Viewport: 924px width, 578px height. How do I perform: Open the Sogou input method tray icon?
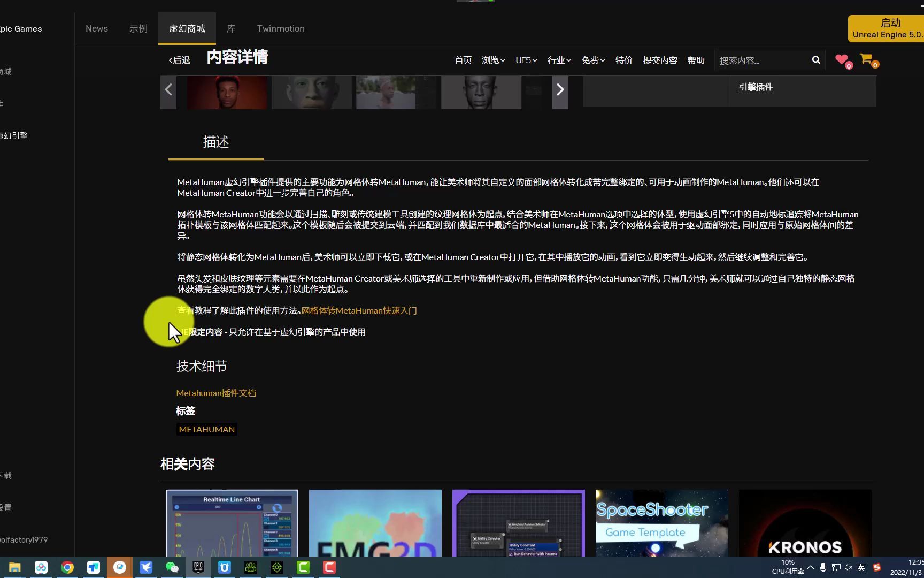tap(877, 567)
